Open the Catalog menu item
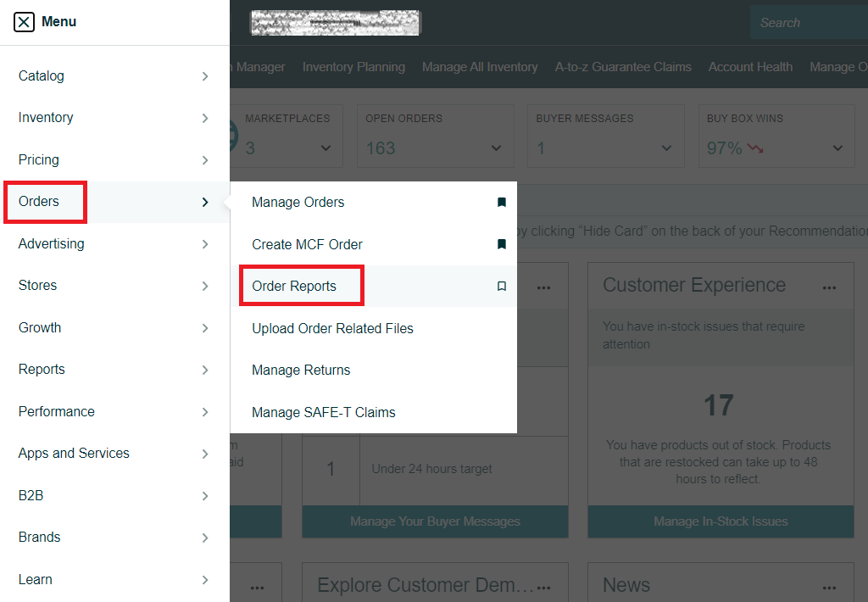Viewport: 868px width, 602px height. pyautogui.click(x=41, y=75)
